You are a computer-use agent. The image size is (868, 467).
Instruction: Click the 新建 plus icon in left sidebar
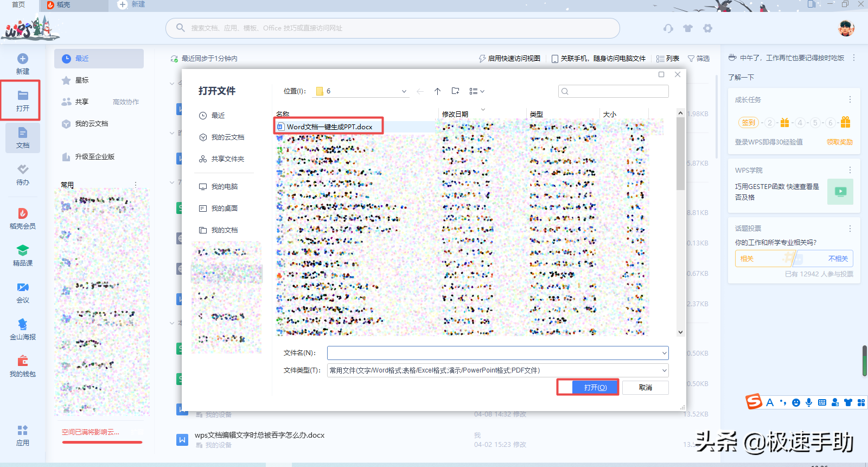tap(23, 59)
